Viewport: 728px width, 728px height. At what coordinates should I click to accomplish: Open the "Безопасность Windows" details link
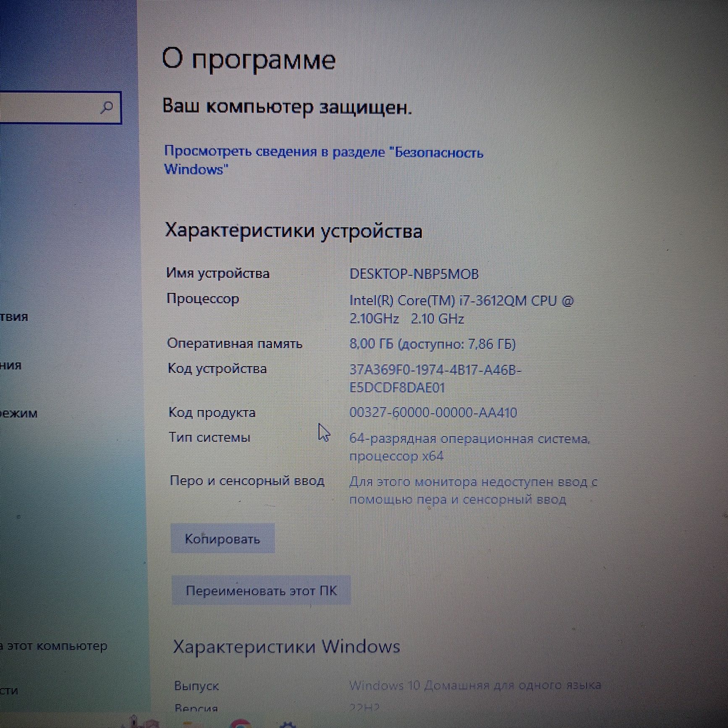click(x=323, y=160)
